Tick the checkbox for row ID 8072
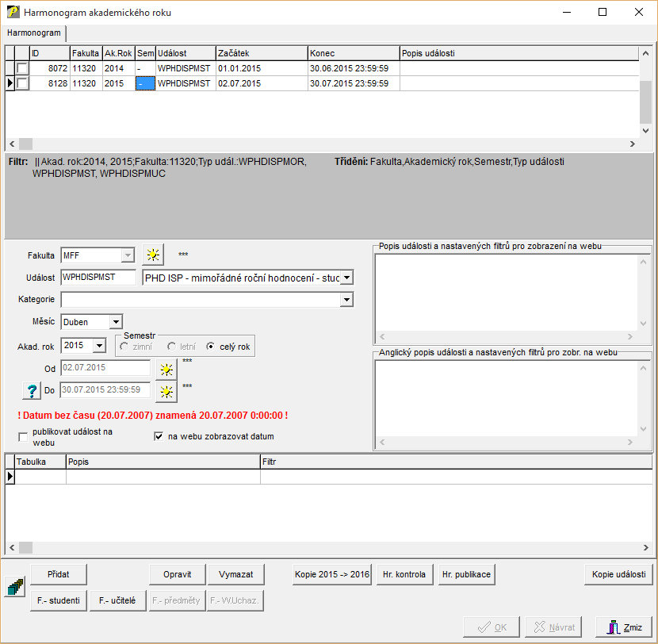 coord(22,69)
